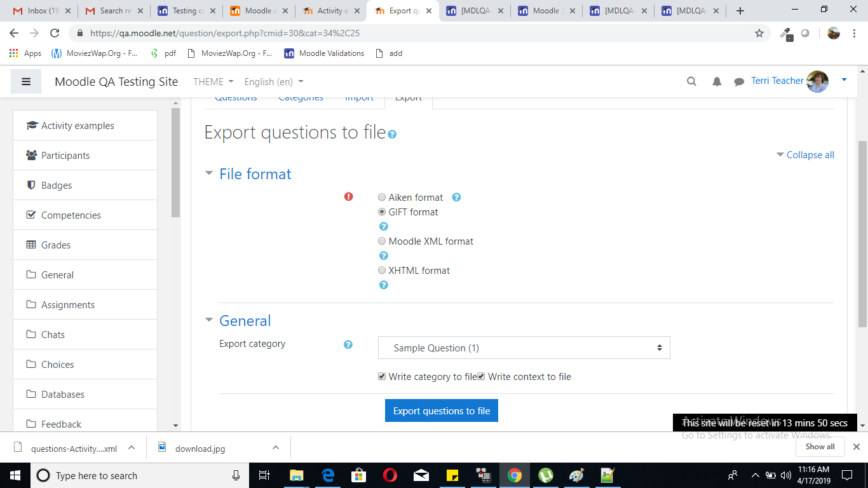Open Choices section in sidebar
The height and width of the screenshot is (488, 868).
(85, 365)
